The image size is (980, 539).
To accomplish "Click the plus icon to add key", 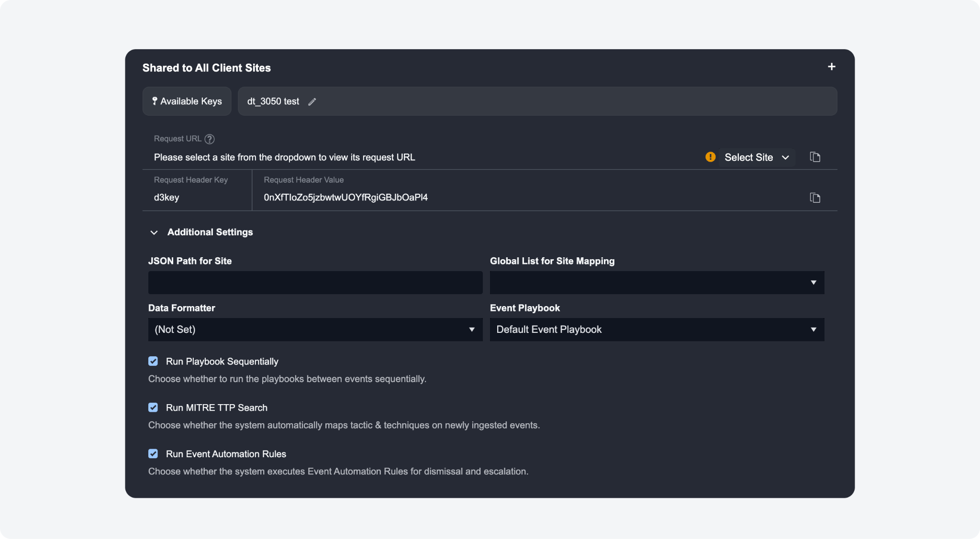I will (x=832, y=67).
